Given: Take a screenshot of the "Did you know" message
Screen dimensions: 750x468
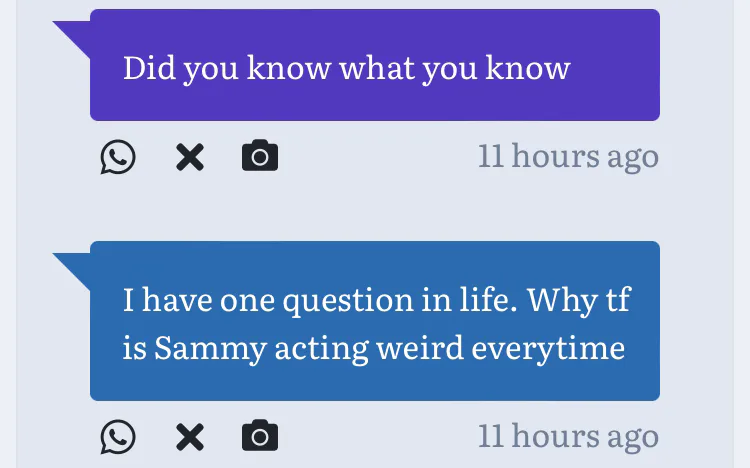Looking at the screenshot, I should (x=260, y=157).
